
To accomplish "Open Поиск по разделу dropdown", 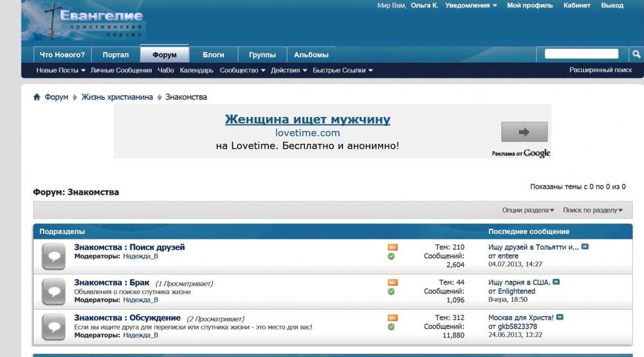I will tap(592, 210).
